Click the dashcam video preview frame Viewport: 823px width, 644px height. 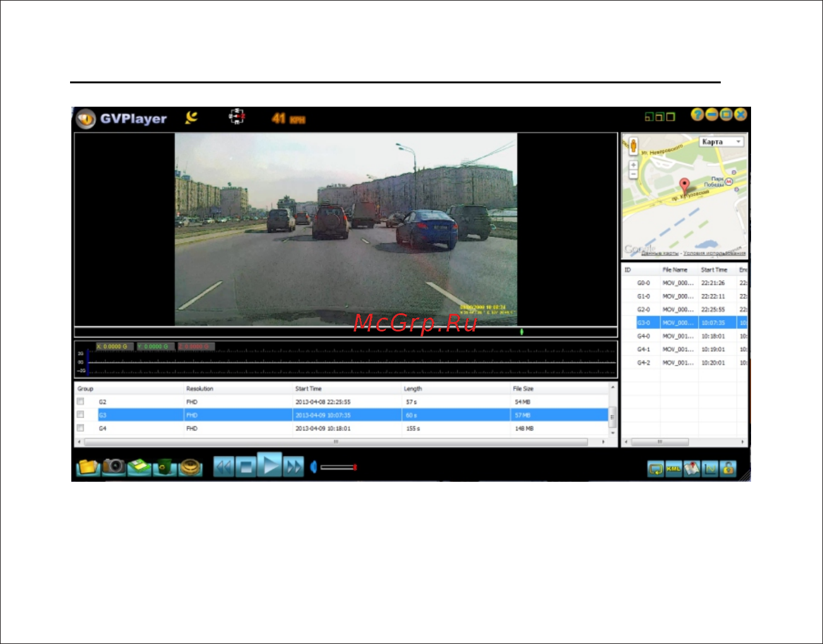[x=346, y=229]
